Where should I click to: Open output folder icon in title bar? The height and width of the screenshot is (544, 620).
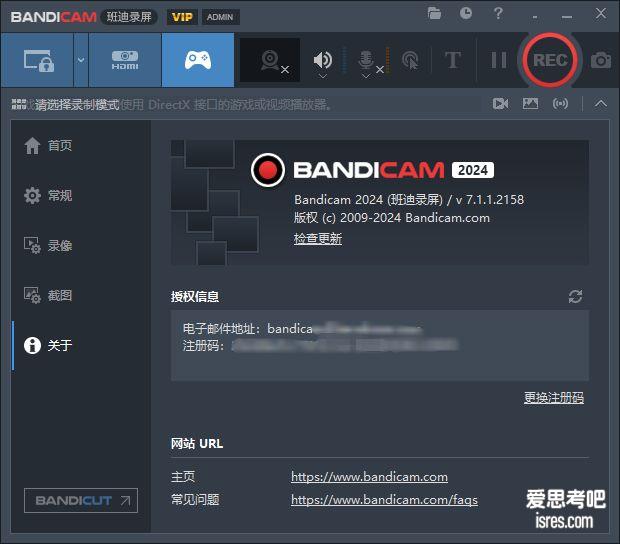[x=434, y=13]
